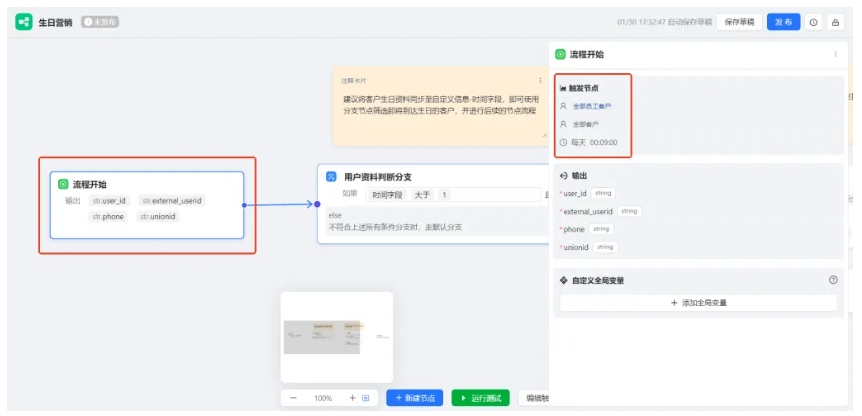Click output connector dot of 流程开始 node
The height and width of the screenshot is (416, 862).
[244, 205]
